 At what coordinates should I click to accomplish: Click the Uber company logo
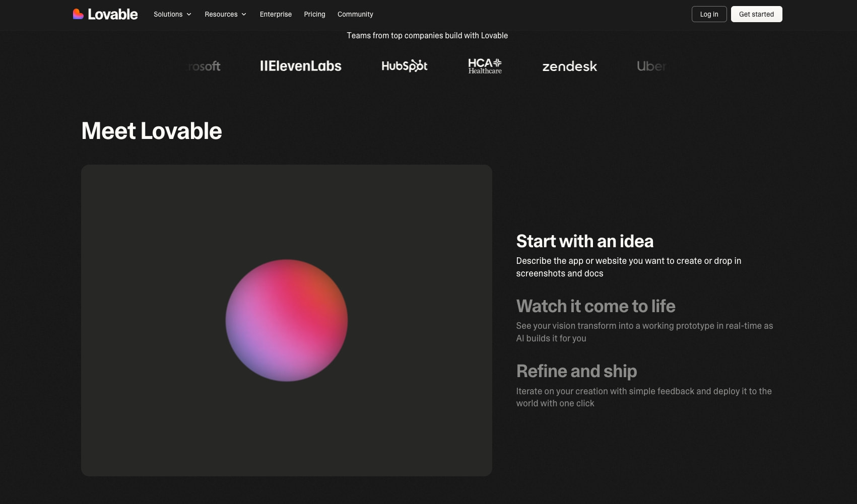(651, 66)
